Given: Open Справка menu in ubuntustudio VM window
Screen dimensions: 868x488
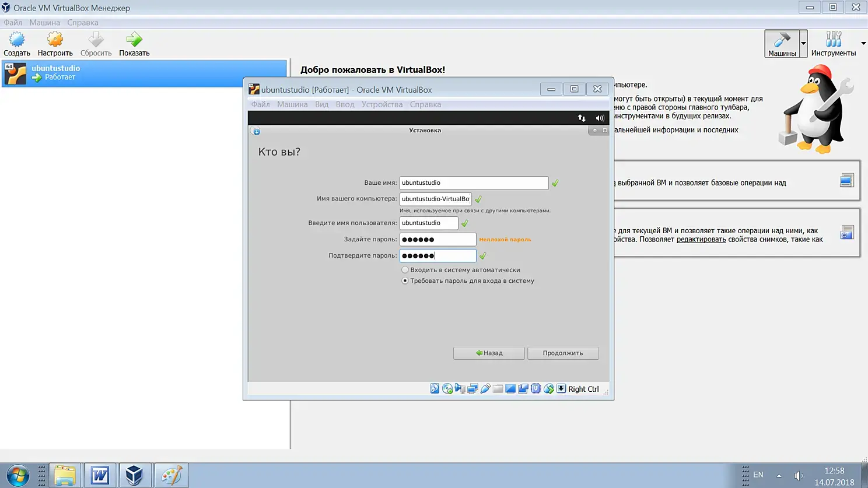Looking at the screenshot, I should pyautogui.click(x=425, y=104).
